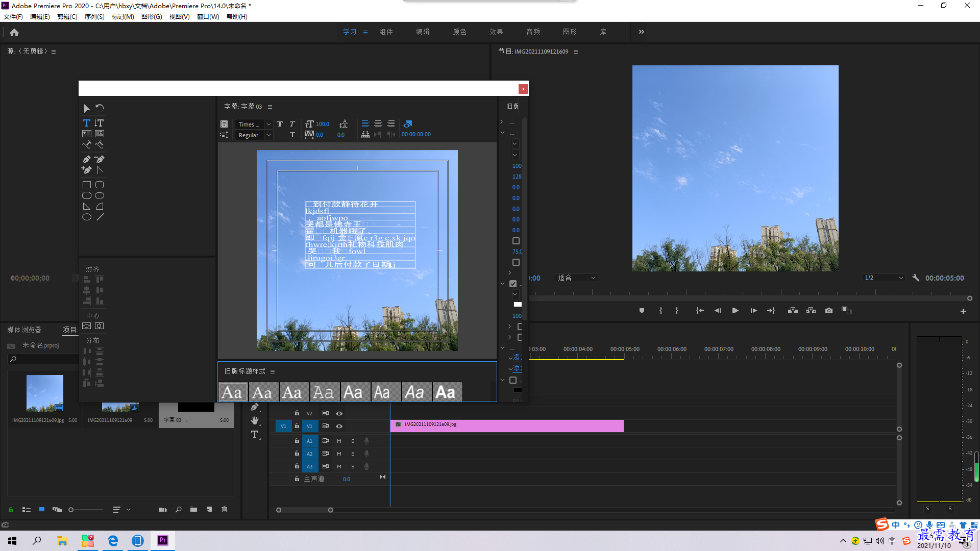Select the Ellipse shape tool
Image resolution: width=980 pixels, height=551 pixels.
coord(87,217)
